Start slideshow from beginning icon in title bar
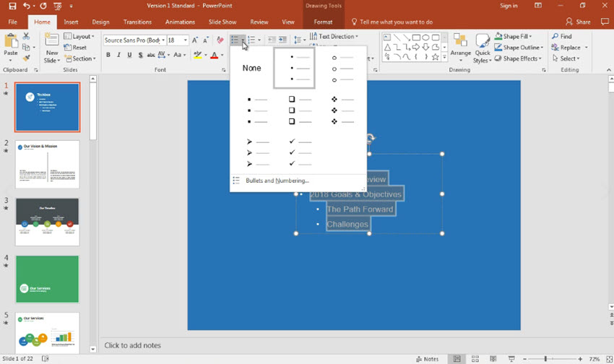This screenshot has width=614, height=364. [58, 6]
